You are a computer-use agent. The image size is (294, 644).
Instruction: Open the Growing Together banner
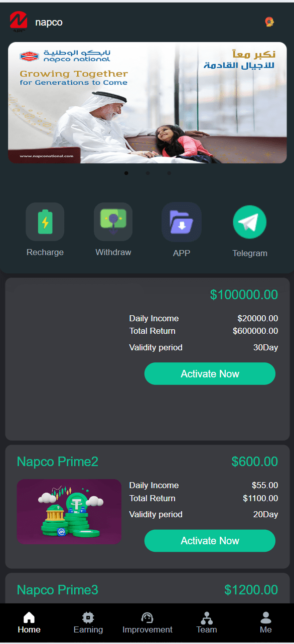click(x=147, y=103)
